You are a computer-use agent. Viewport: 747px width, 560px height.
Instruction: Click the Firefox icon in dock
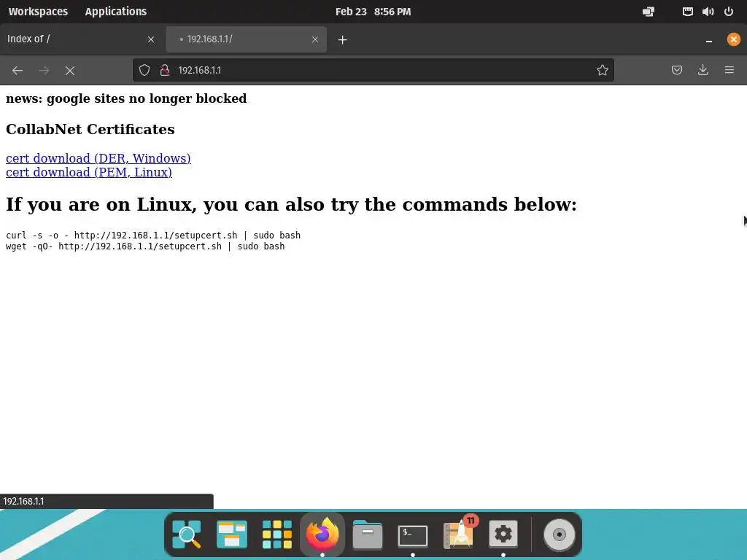[322, 534]
